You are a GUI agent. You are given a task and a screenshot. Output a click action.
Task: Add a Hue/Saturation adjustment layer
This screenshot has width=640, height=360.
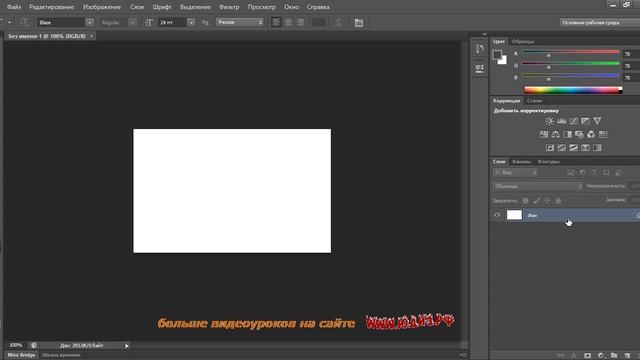click(544, 134)
